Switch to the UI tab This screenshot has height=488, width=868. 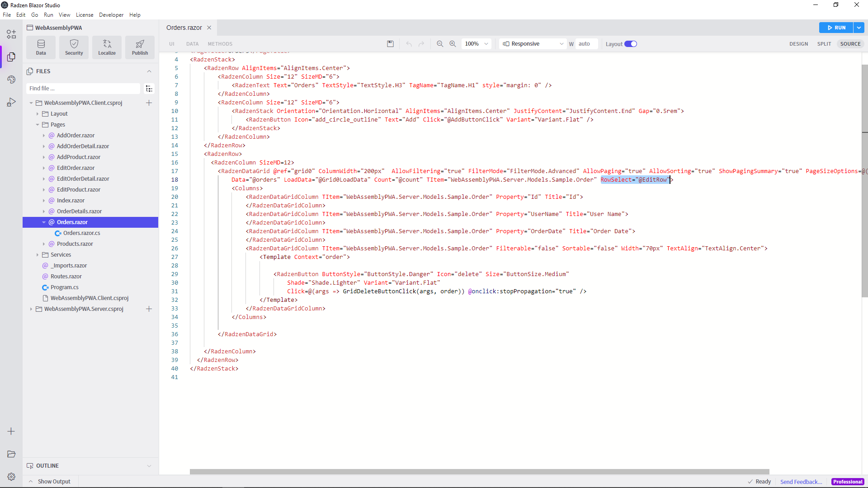pos(172,44)
